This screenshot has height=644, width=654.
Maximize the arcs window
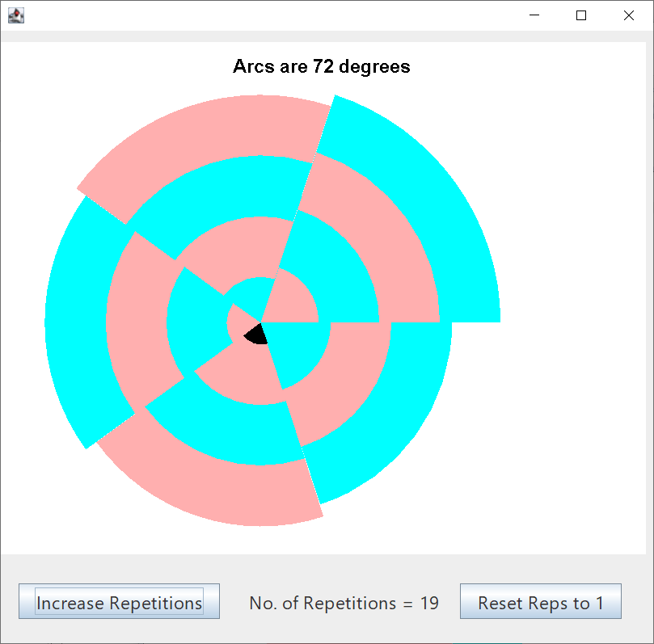pos(580,15)
